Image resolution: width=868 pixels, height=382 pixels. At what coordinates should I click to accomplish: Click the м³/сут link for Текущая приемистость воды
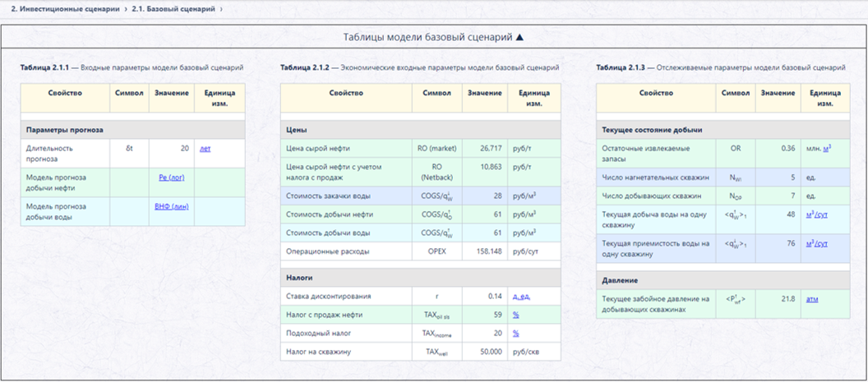tap(816, 244)
